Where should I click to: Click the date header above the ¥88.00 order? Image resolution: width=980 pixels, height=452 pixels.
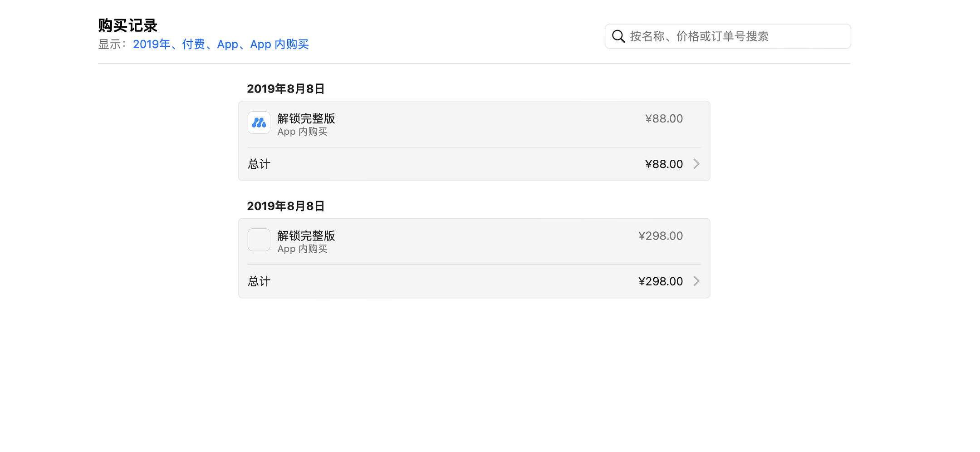(x=285, y=89)
